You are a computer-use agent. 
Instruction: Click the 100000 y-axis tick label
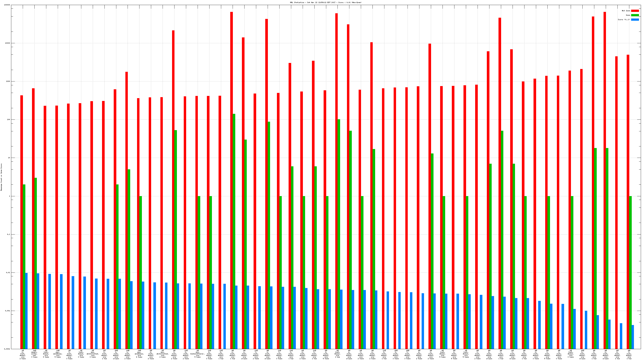click(x=7, y=5)
